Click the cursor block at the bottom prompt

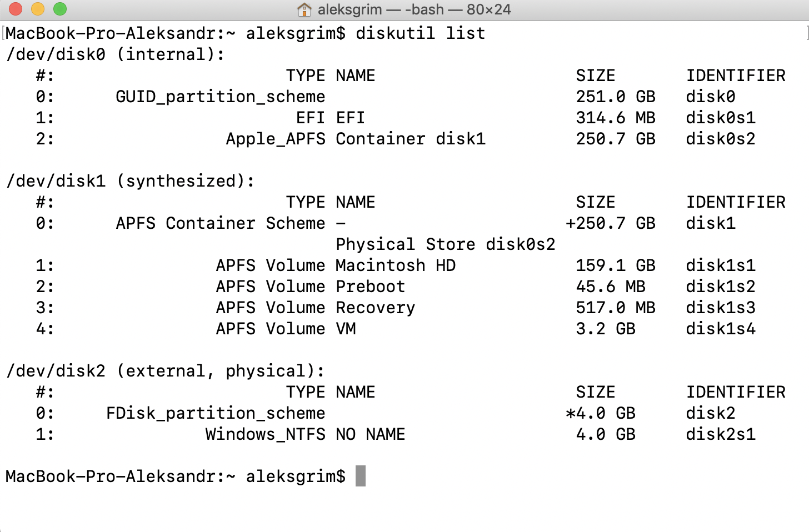point(361,476)
